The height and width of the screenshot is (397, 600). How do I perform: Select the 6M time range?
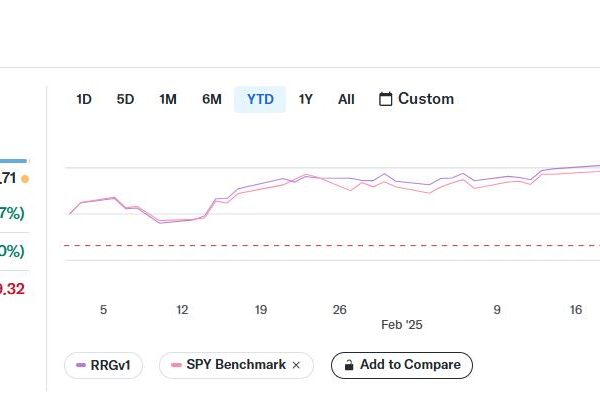[212, 100]
